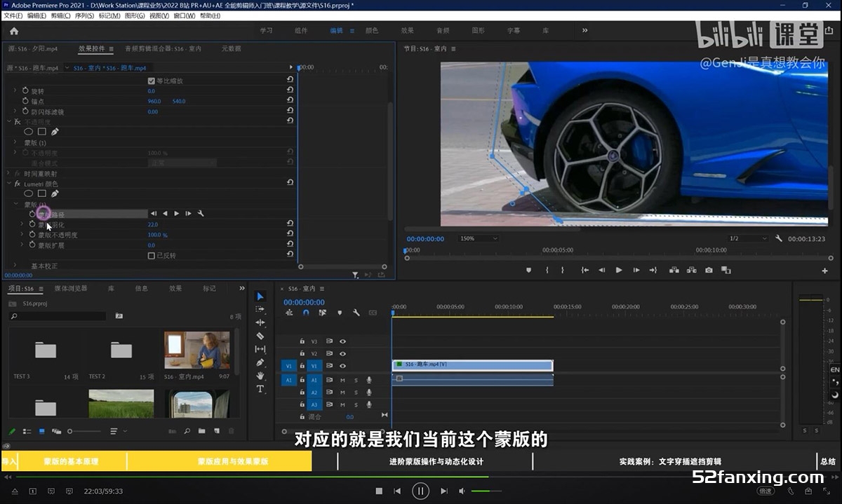Jump to 蒙版的基本原理 chapter

72,461
